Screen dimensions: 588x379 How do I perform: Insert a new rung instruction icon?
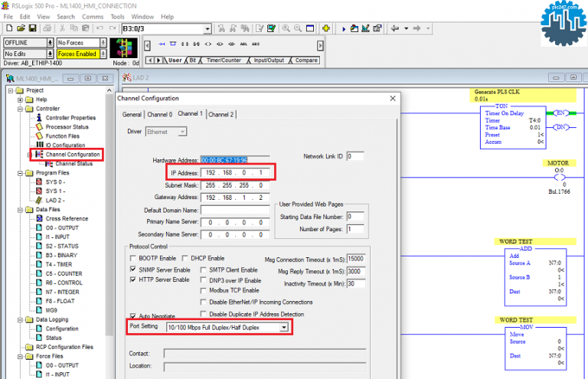click(162, 44)
